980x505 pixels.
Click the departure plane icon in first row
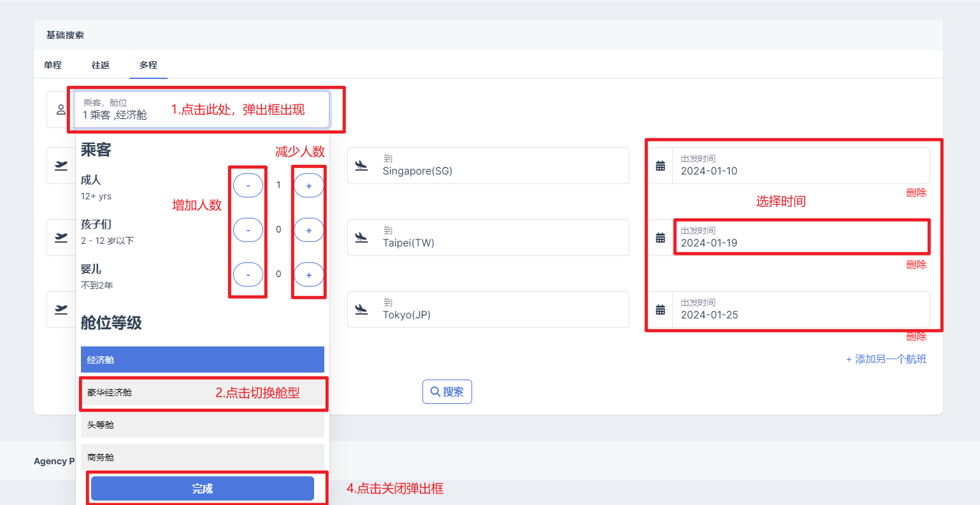click(x=61, y=166)
